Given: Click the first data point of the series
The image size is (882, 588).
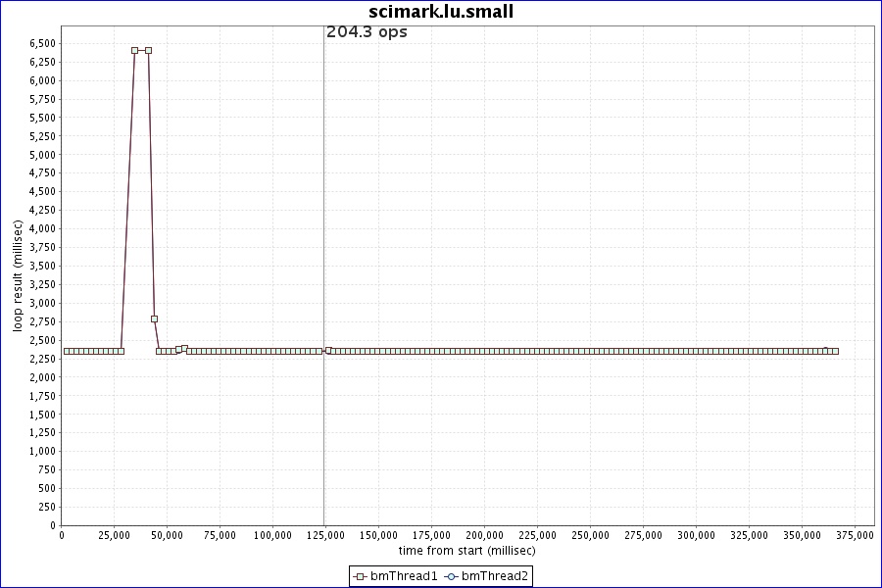Looking at the screenshot, I should tap(67, 351).
